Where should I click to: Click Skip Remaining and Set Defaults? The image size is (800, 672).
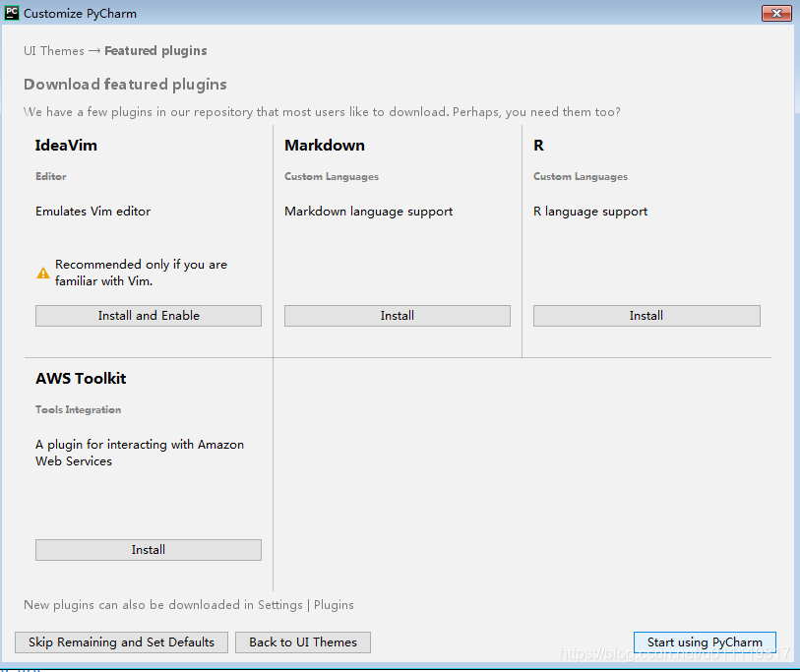121,642
